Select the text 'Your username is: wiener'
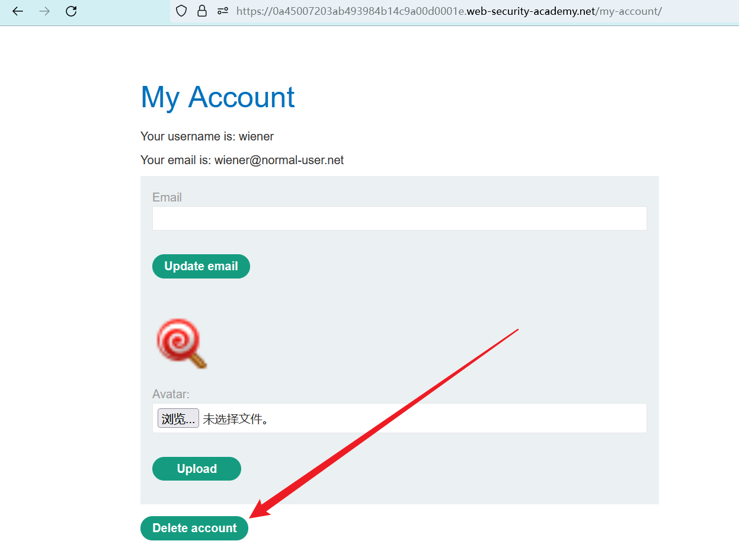Screen dimensions: 739x560 [207, 136]
